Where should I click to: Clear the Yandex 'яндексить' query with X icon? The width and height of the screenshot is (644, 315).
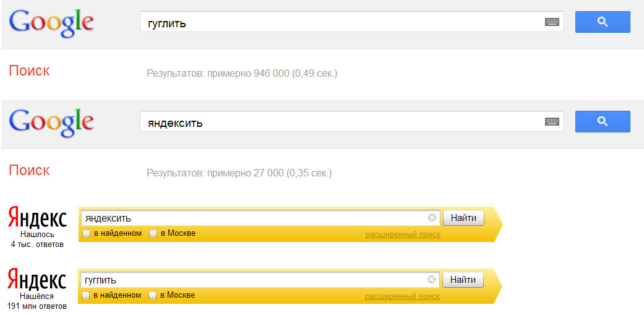pos(432,218)
